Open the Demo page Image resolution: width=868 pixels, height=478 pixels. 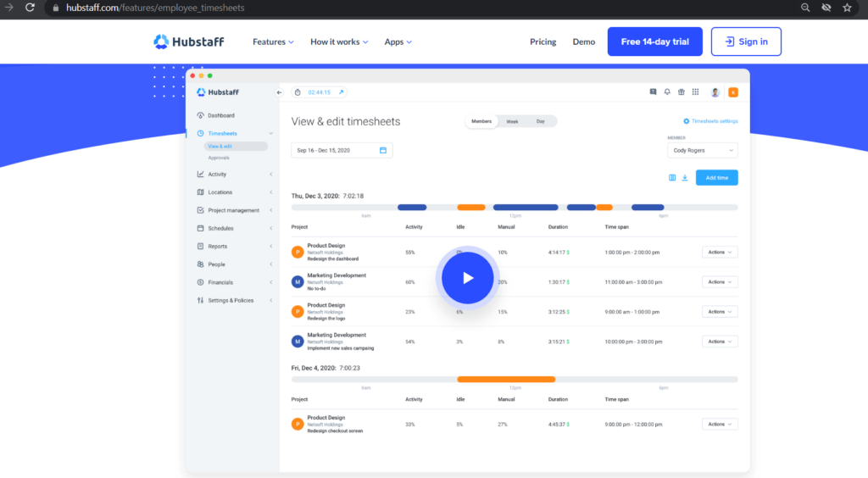click(583, 42)
